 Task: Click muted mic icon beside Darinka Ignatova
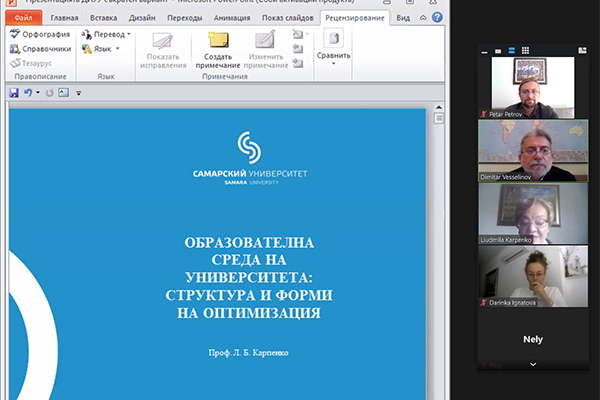pyautogui.click(x=484, y=302)
